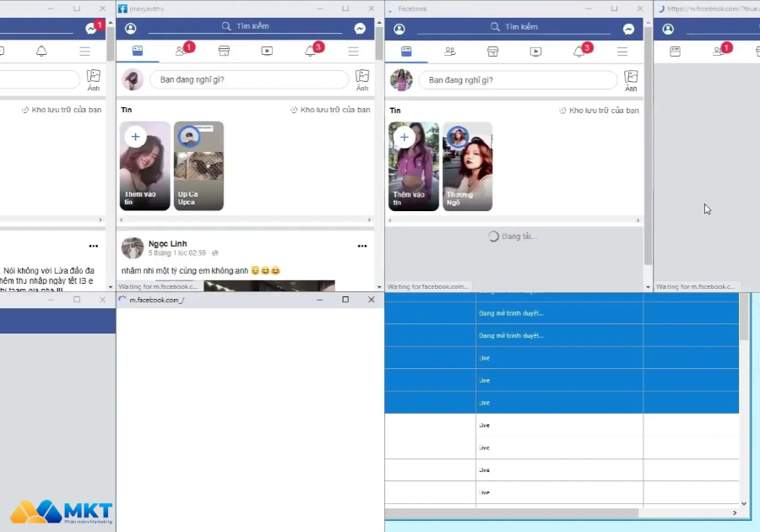Open hamburger menu in the leftmost window
Screen dimensions: 760x532
coord(84,51)
